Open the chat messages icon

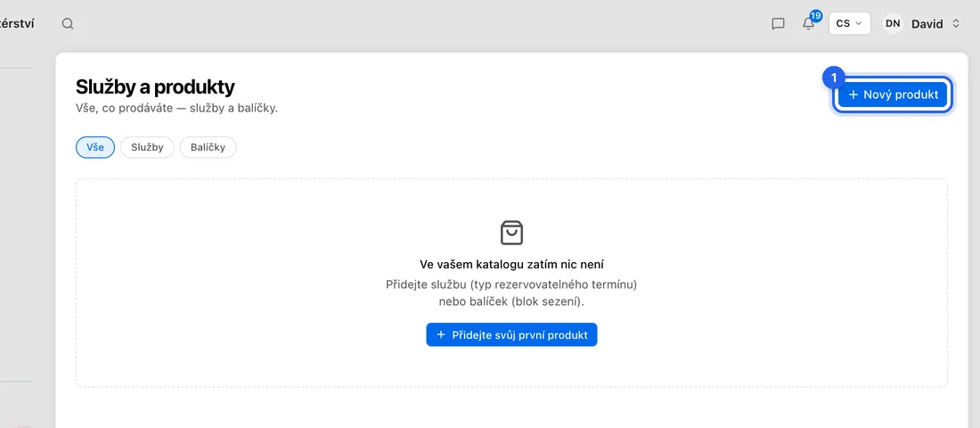click(778, 24)
